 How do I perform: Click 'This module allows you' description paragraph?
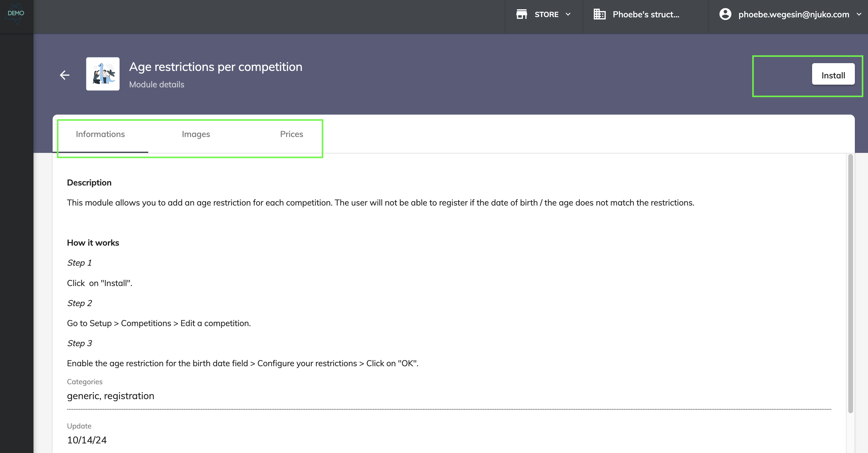tap(380, 202)
